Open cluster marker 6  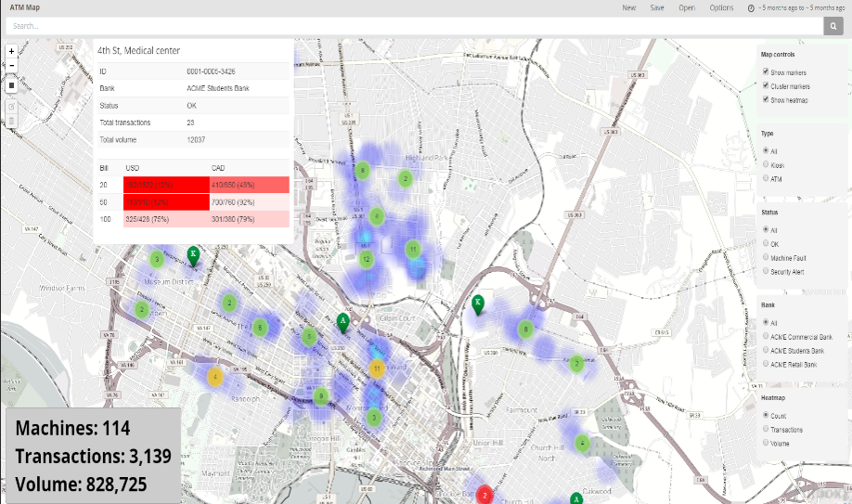[x=260, y=328]
